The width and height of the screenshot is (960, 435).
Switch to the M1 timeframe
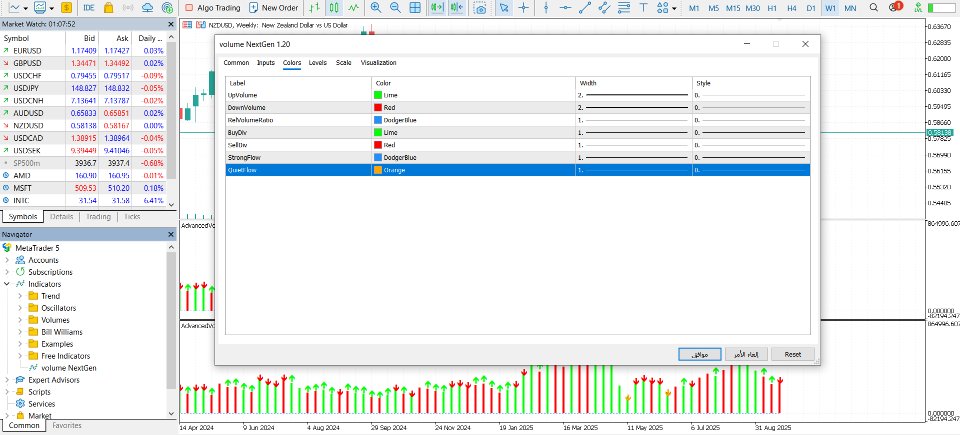click(x=694, y=8)
